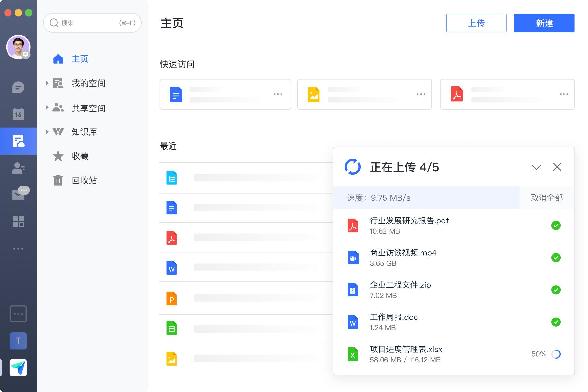588x392 pixels.
Task: Open the workbench grid icon
Action: pos(18,221)
